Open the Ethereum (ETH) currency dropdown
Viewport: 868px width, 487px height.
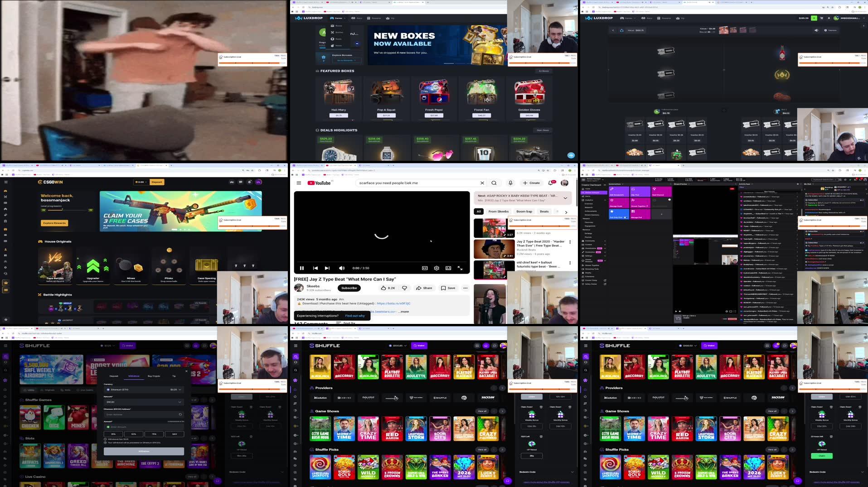click(x=144, y=389)
